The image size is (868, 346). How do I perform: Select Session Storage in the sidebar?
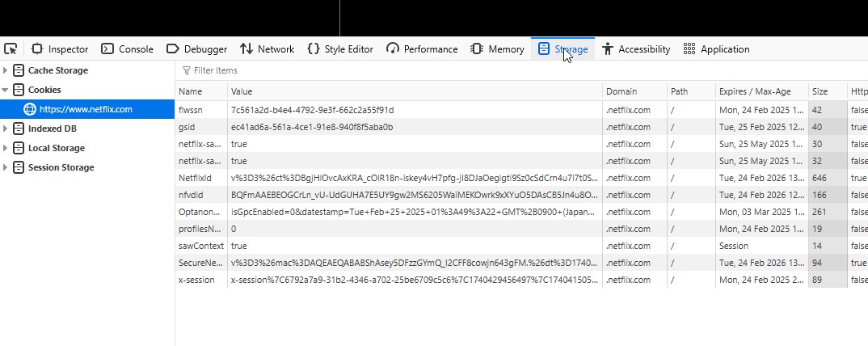[61, 167]
